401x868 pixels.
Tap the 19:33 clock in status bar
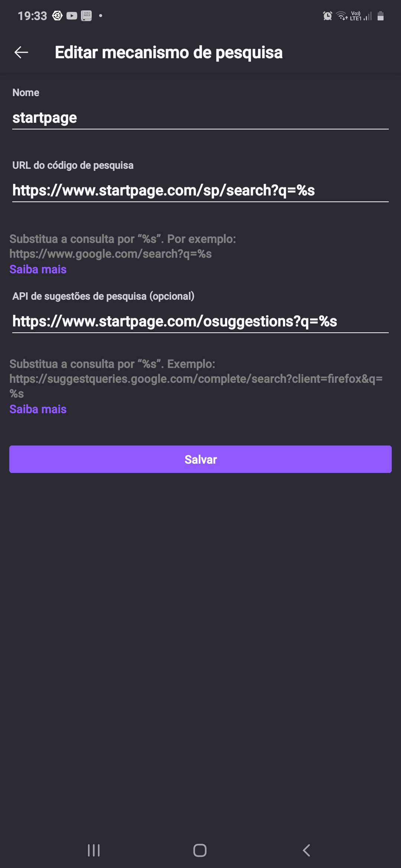click(32, 16)
